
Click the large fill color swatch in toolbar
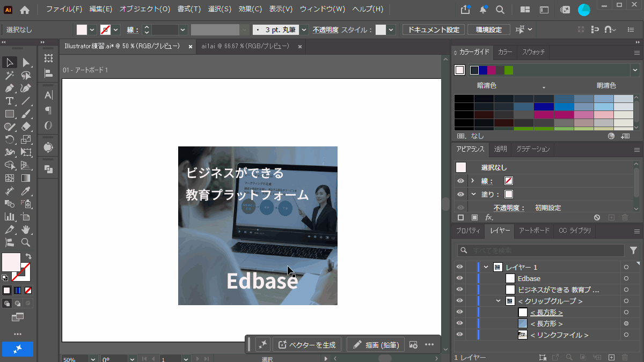pyautogui.click(x=11, y=262)
